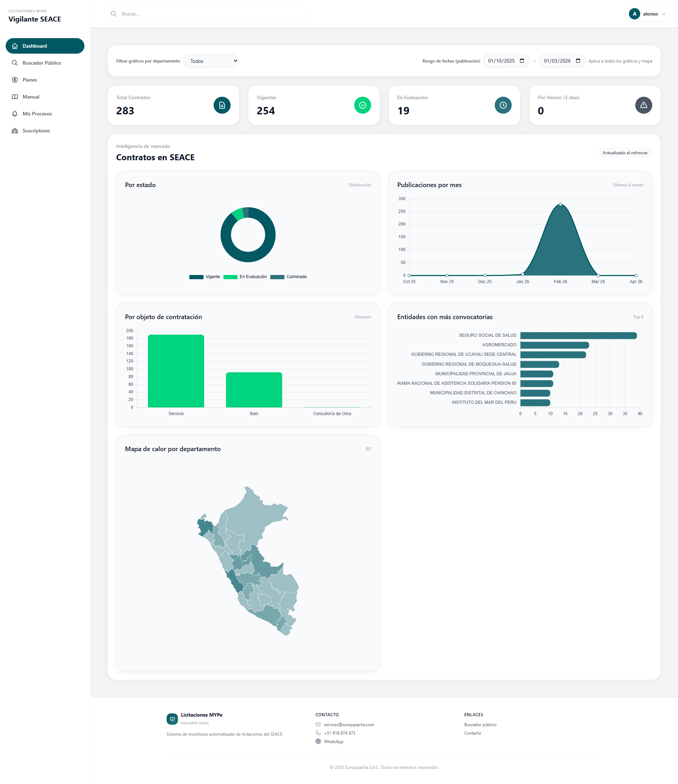The height and width of the screenshot is (784, 678).
Task: Click the magnifier icon beside Buscador Público
Action: click(x=14, y=63)
